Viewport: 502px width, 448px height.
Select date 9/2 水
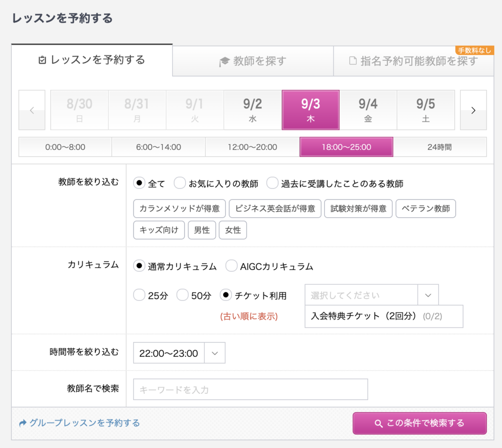(252, 110)
